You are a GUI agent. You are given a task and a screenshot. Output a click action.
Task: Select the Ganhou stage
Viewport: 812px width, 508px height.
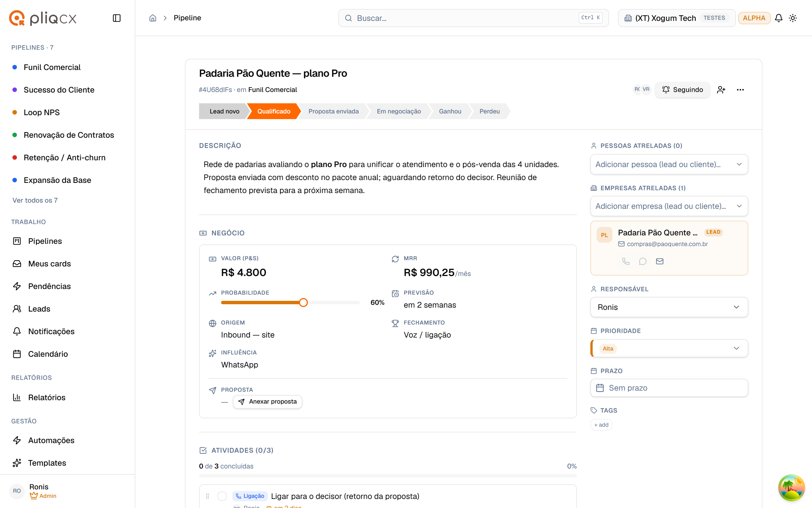[450, 111]
